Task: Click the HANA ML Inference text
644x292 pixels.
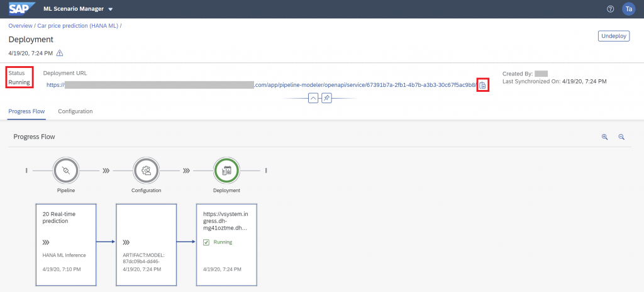Action: point(64,255)
